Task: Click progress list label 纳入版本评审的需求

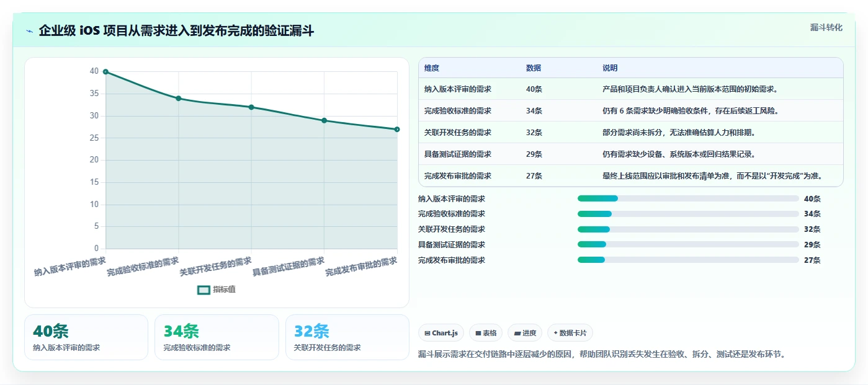Action: (452, 198)
